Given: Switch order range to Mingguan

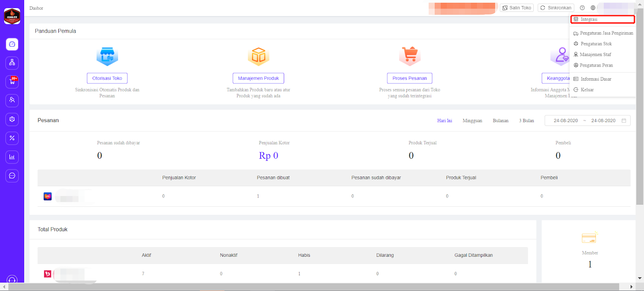Looking at the screenshot, I should click(x=472, y=121).
